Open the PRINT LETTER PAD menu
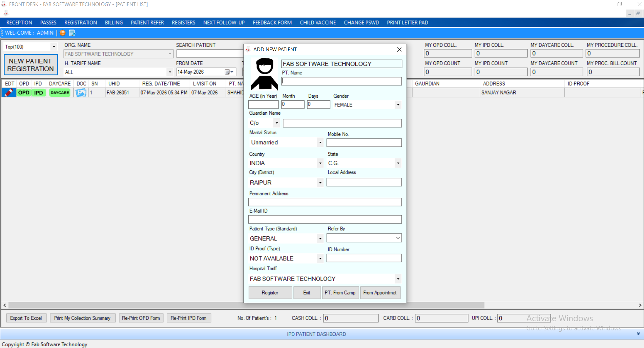 tap(408, 23)
